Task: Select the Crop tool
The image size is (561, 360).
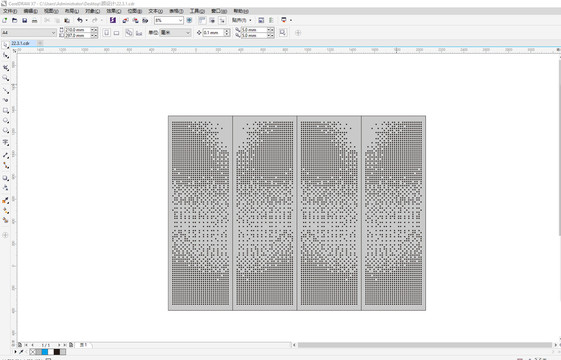Action: click(x=5, y=68)
